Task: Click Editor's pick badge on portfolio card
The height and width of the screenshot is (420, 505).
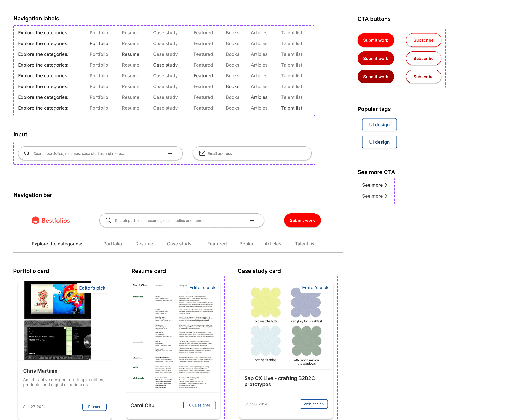Action: click(92, 288)
